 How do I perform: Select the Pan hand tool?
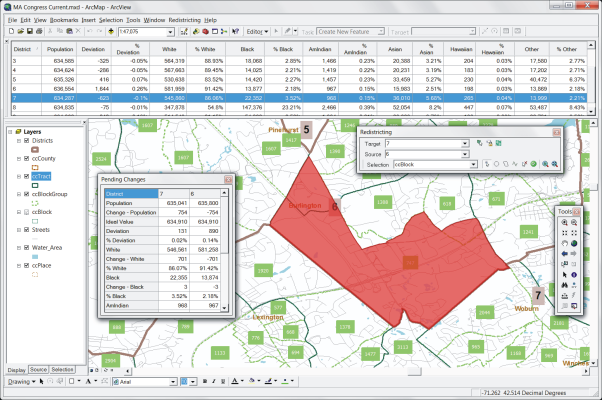click(x=564, y=241)
